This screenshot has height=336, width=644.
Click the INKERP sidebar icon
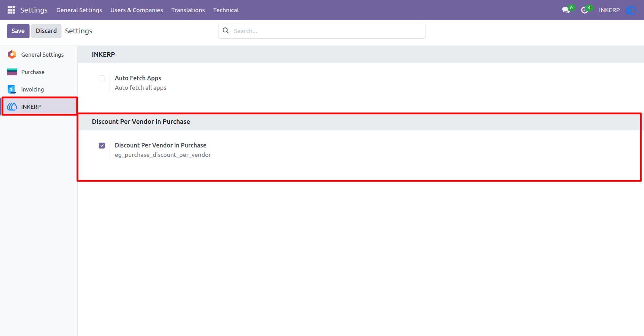12,107
